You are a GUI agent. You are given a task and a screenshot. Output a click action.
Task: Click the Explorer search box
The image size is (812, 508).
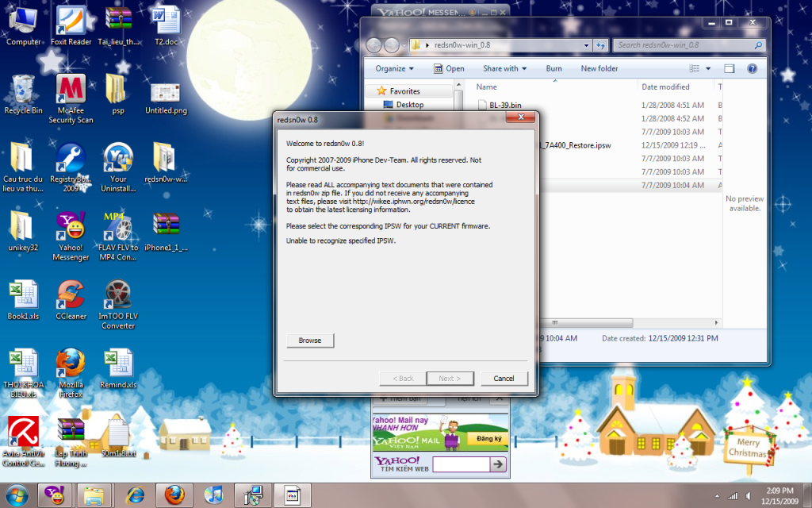(x=689, y=45)
